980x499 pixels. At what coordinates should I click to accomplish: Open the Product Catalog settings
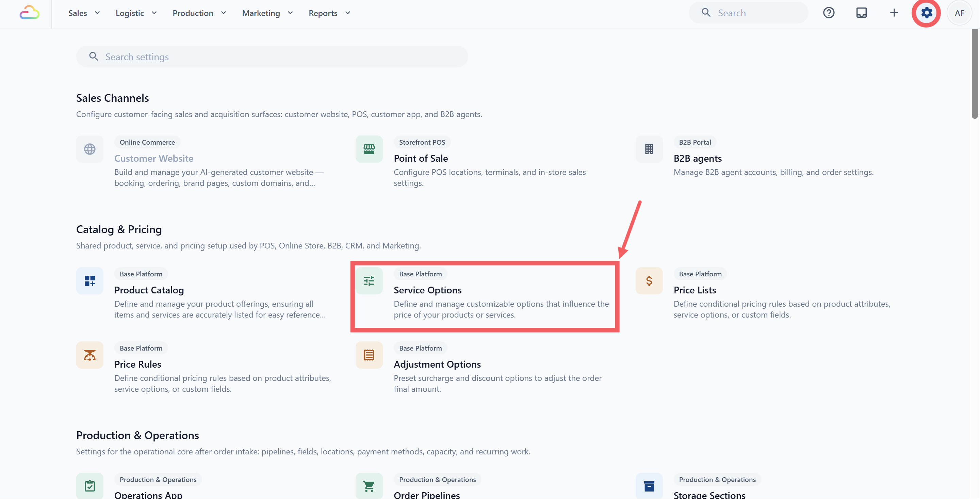click(x=149, y=290)
